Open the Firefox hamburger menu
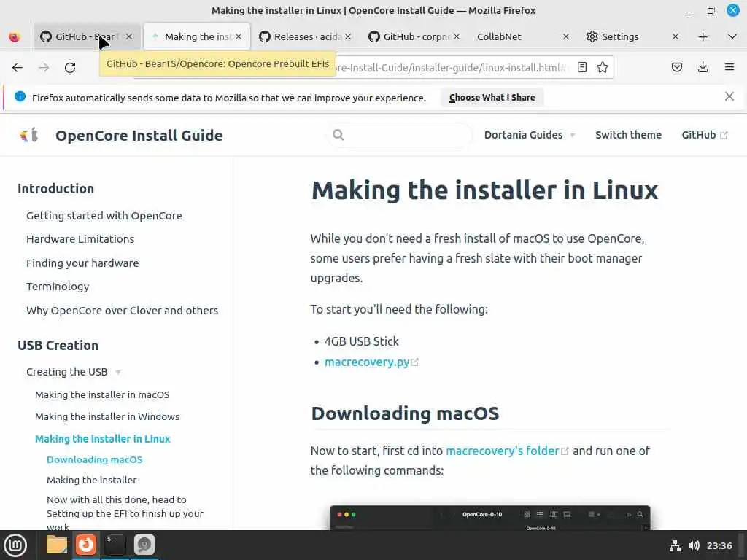Viewport: 747px width, 560px height. click(x=729, y=67)
